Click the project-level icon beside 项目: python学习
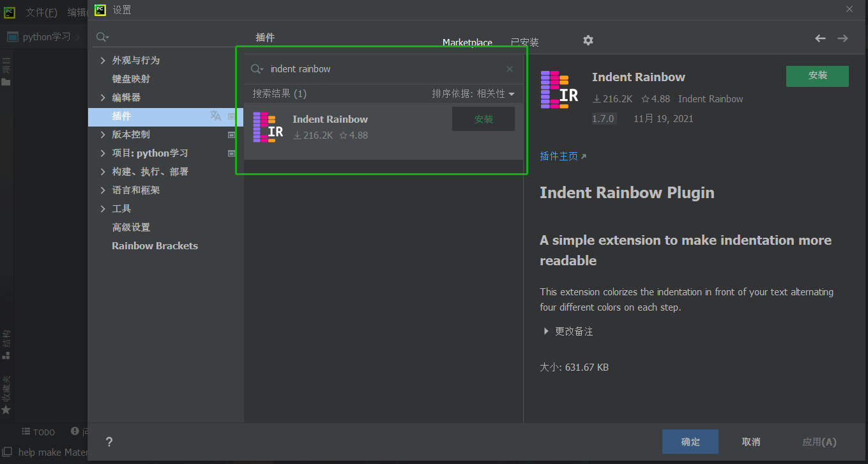 click(231, 153)
